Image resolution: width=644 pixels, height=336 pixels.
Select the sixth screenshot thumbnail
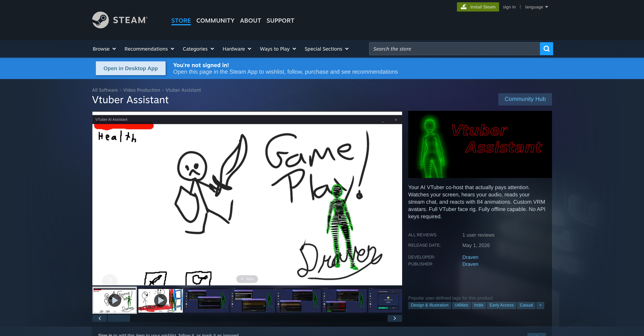(344, 300)
